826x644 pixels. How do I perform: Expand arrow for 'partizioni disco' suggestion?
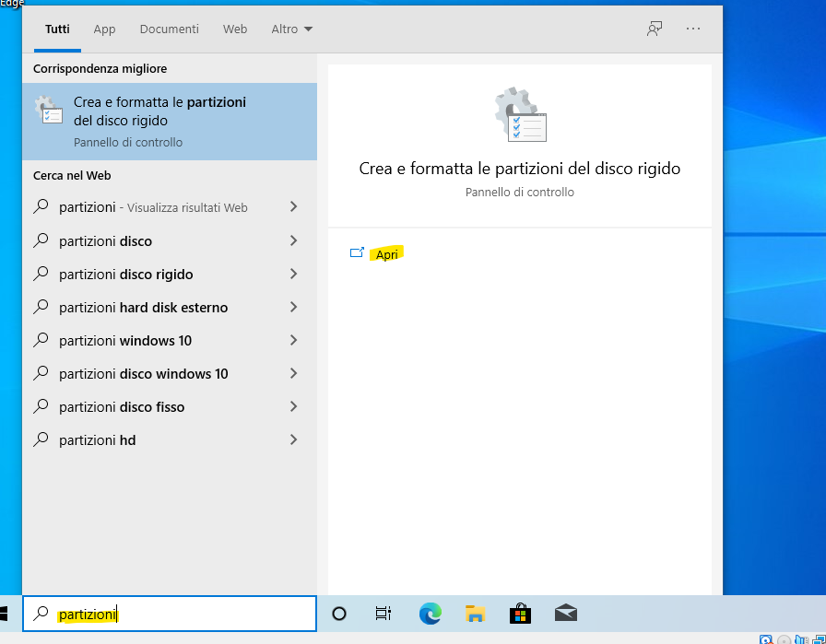coord(293,240)
